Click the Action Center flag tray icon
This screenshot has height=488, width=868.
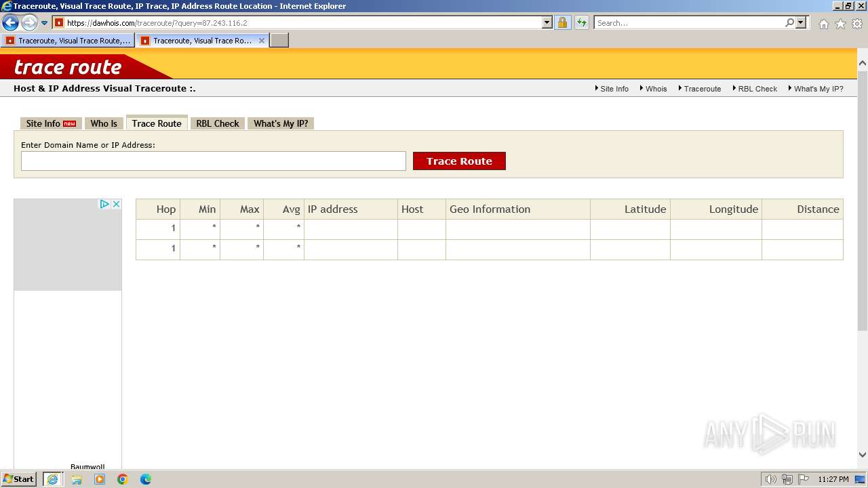coord(804,479)
